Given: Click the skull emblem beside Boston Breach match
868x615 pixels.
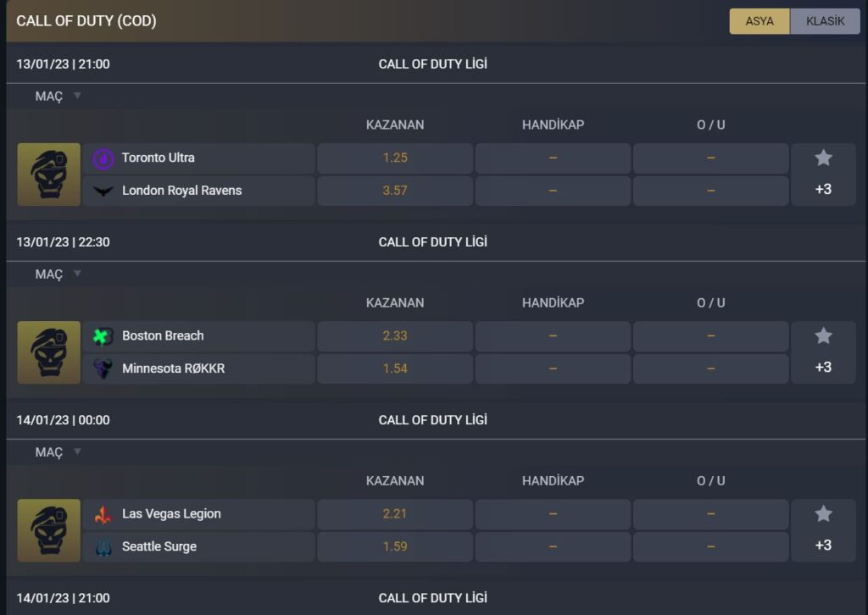Looking at the screenshot, I should click(48, 352).
